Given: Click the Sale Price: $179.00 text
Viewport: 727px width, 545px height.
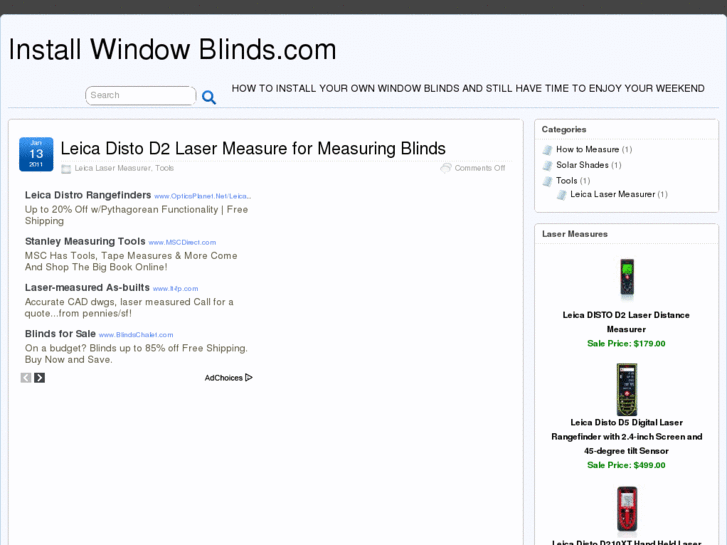Looking at the screenshot, I should 626,344.
